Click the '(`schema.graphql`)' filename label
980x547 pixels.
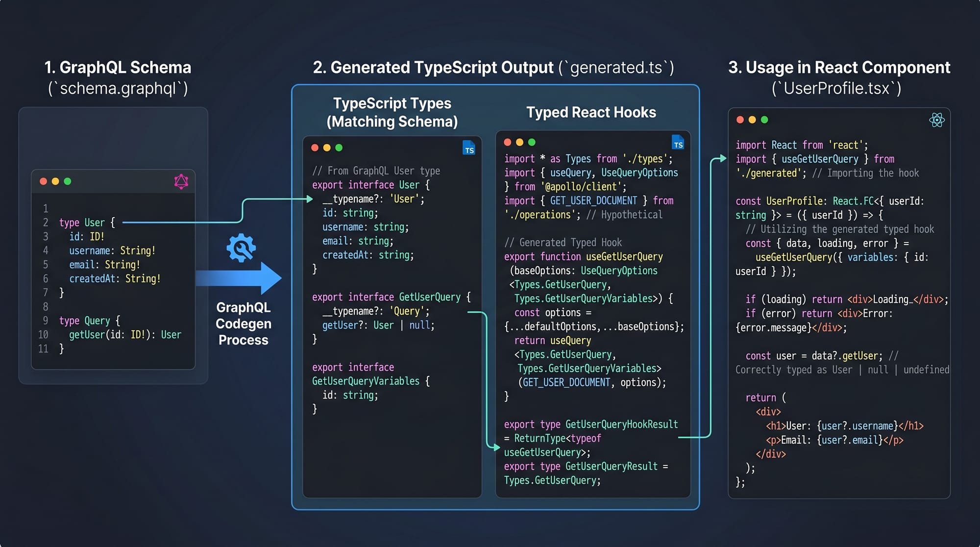[118, 89]
